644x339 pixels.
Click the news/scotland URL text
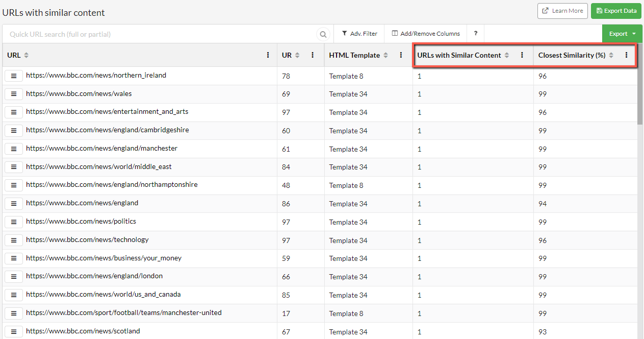[x=83, y=331]
